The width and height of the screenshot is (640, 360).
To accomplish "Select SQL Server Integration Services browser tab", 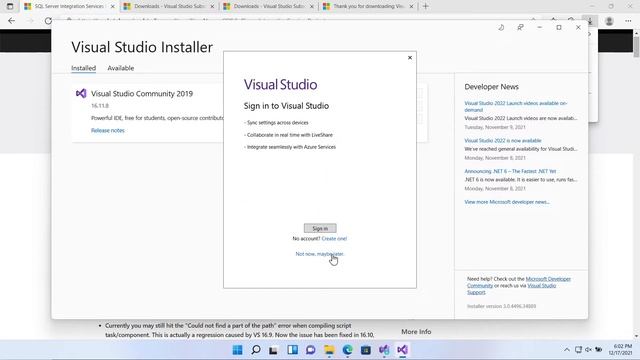I will 69,7.
